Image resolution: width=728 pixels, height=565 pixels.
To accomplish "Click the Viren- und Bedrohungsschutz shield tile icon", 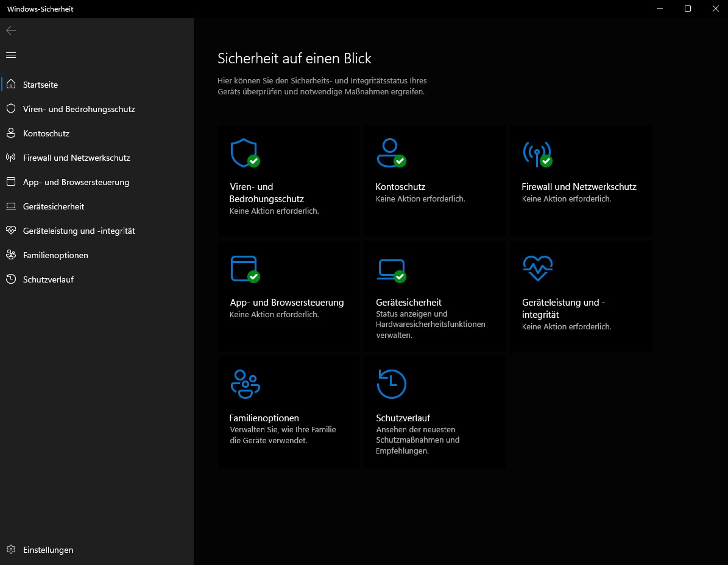I will click(x=244, y=153).
